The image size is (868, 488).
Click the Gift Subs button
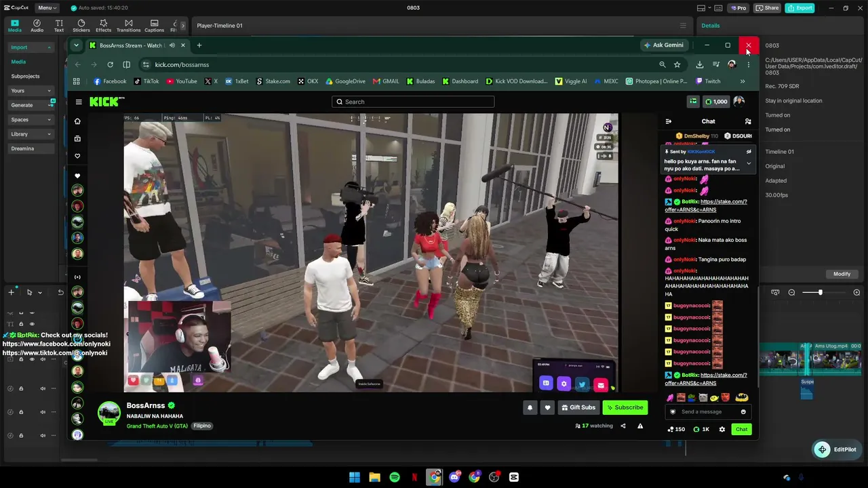coord(578,407)
